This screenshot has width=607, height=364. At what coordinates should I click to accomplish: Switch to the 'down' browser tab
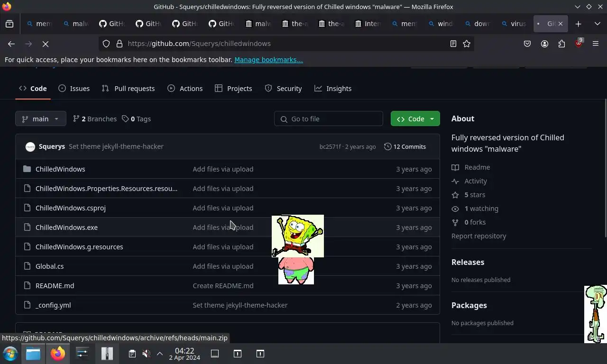pyautogui.click(x=477, y=24)
